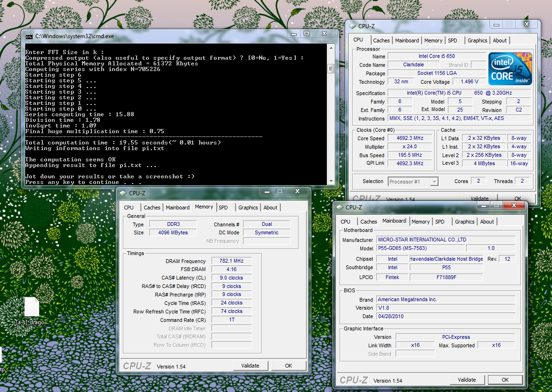Screen dimensions: 552x392
Task: Minimize the CPU-Z CPU window
Action: click(496, 24)
